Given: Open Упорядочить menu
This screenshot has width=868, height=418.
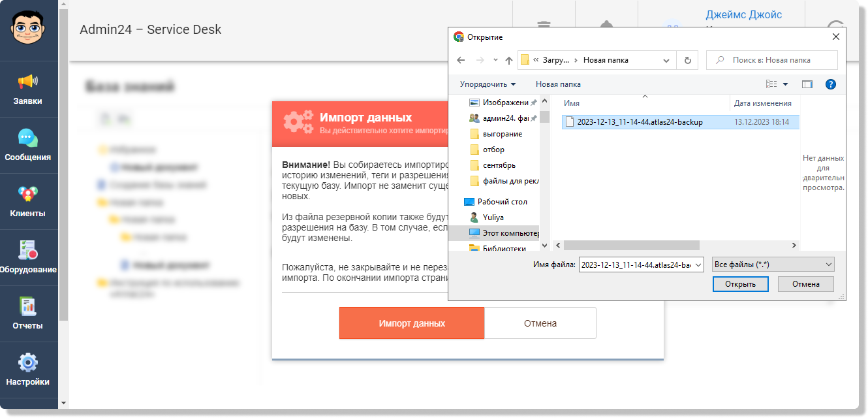Looking at the screenshot, I should pos(488,84).
